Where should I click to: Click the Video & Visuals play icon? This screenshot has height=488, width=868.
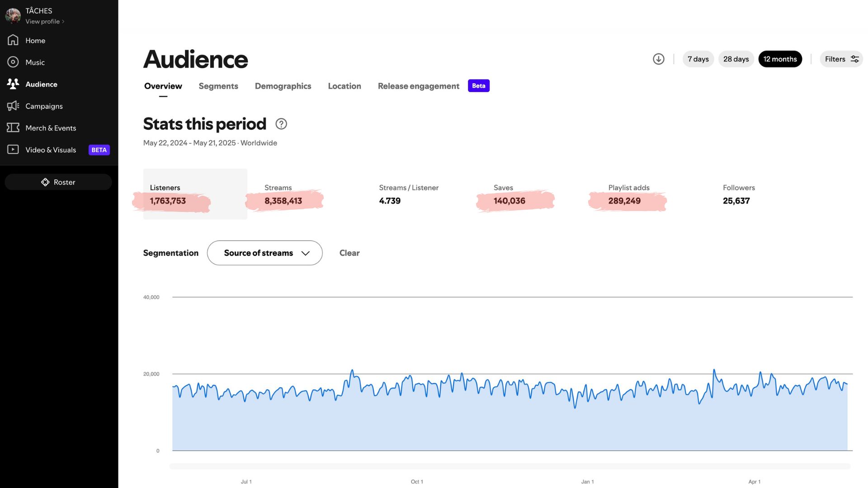coord(13,150)
